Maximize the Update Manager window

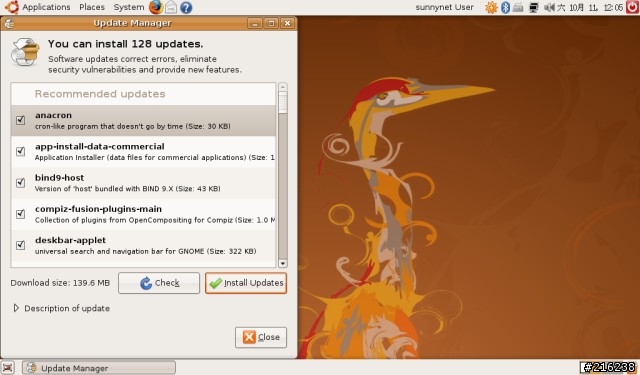pos(271,23)
